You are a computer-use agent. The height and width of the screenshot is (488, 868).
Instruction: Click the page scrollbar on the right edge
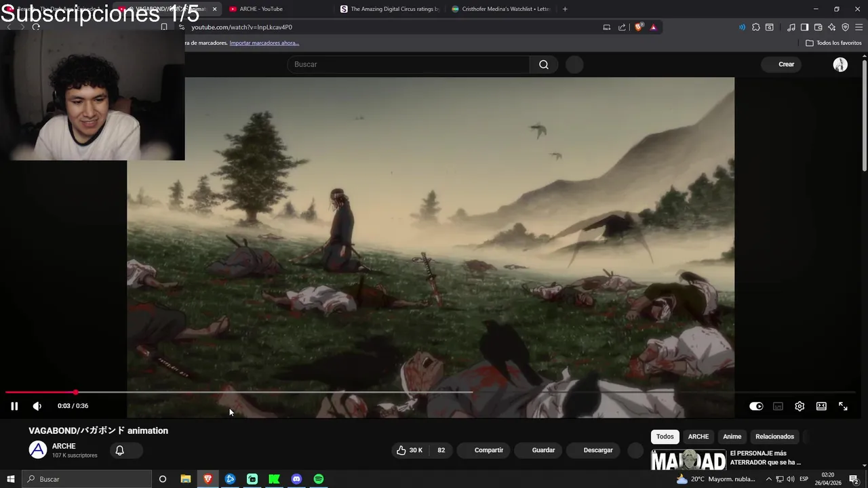click(864, 115)
